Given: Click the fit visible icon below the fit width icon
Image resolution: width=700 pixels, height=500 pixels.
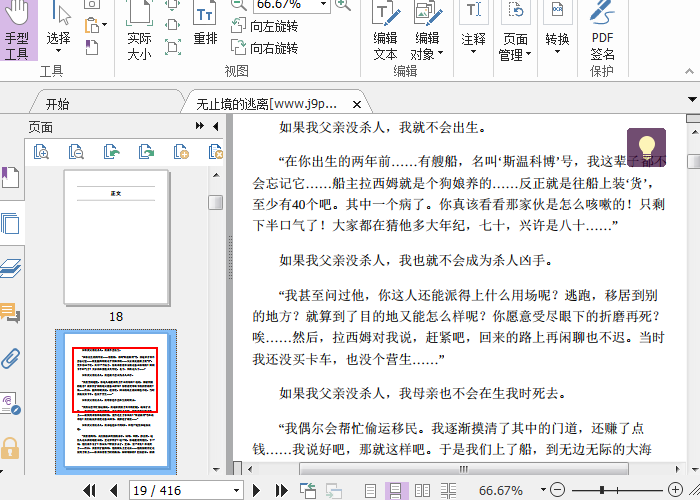Looking at the screenshot, I should (173, 47).
